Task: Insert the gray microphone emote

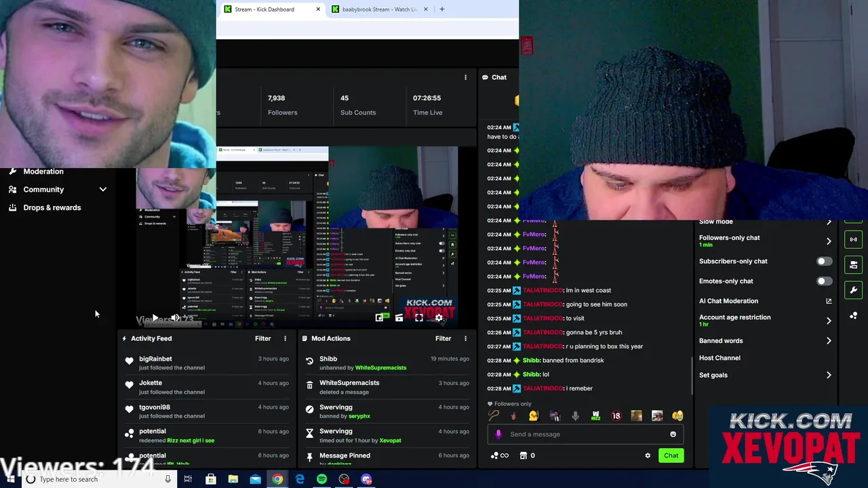Action: click(x=575, y=415)
